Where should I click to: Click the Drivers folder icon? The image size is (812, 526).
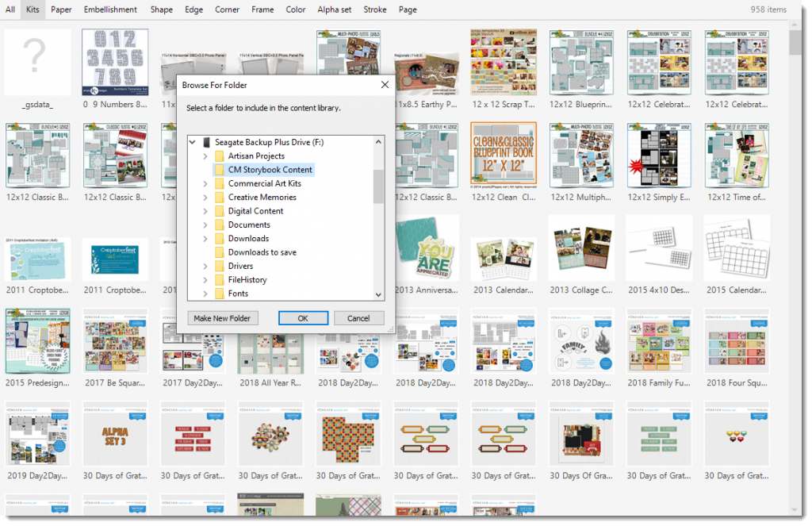click(x=220, y=266)
